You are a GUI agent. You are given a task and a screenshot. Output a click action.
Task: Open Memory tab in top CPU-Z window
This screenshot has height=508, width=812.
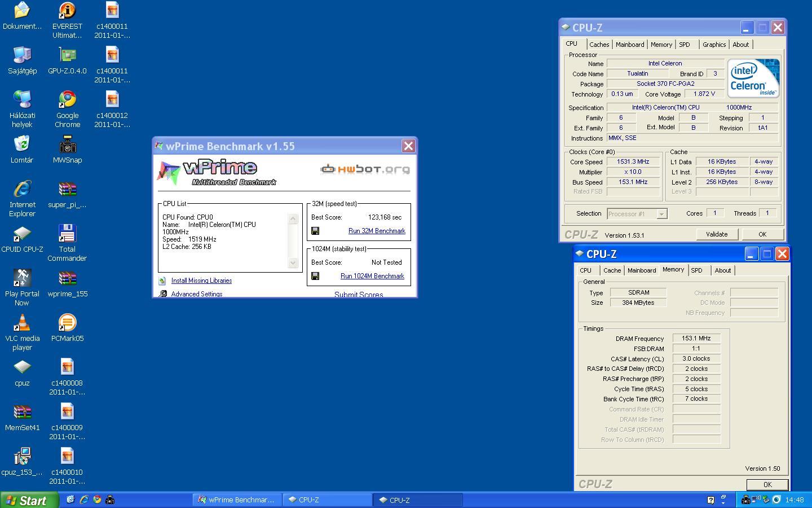click(661, 45)
